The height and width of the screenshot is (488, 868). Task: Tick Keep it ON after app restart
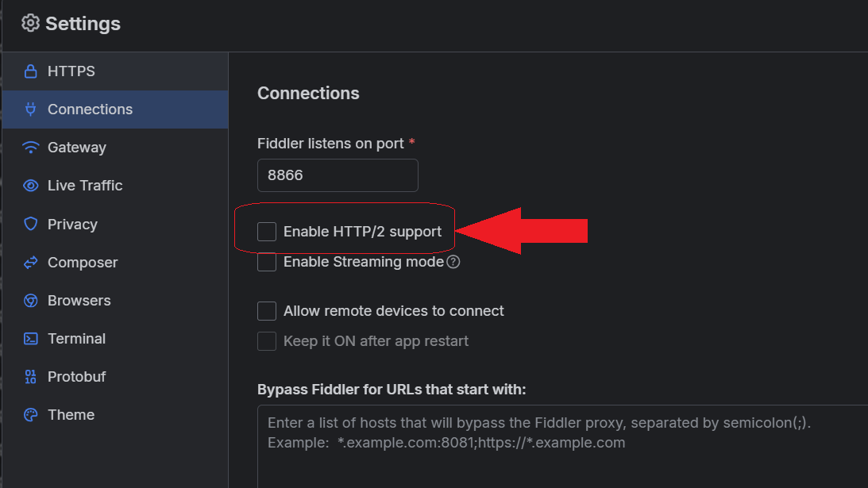[x=267, y=341]
